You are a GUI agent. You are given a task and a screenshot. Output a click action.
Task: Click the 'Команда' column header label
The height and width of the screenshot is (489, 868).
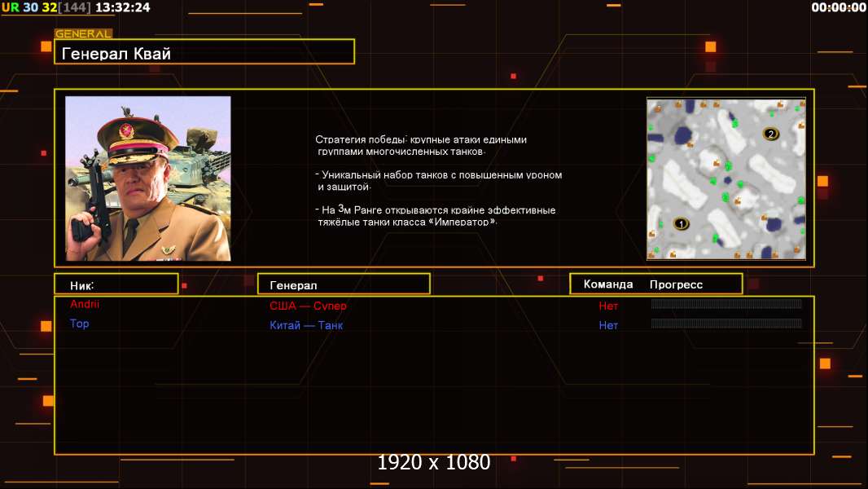(x=607, y=284)
